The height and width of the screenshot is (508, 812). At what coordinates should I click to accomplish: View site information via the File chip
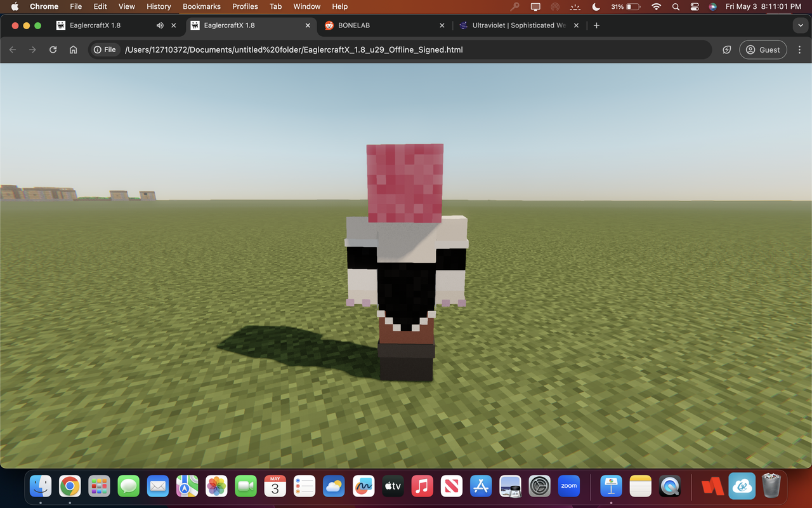[x=105, y=50]
